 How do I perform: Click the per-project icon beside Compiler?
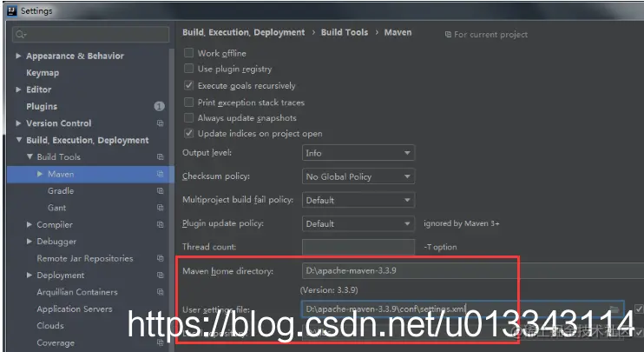pyautogui.click(x=161, y=225)
